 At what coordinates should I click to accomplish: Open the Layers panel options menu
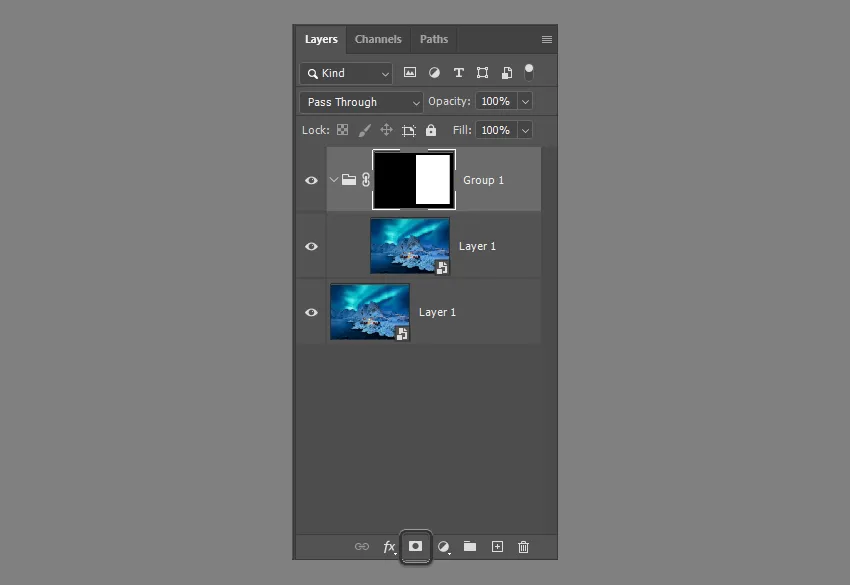[547, 40]
